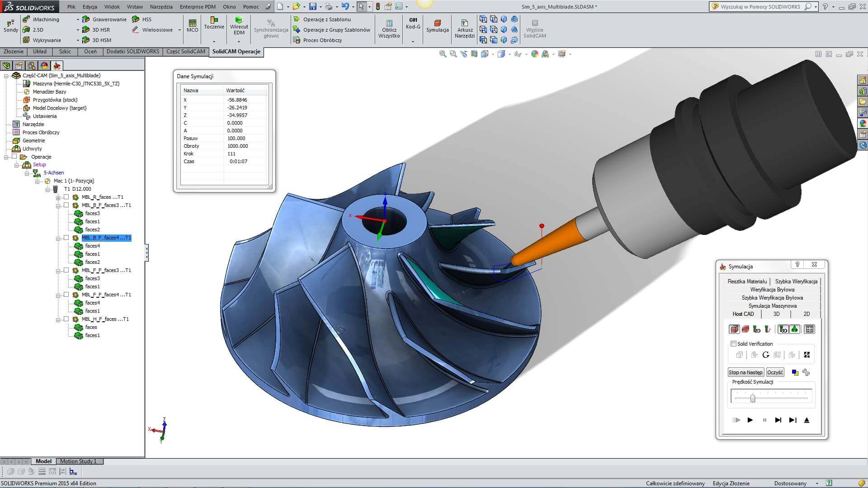Click the Prędkość Symulacji slider
The image size is (868, 488).
(752, 398)
